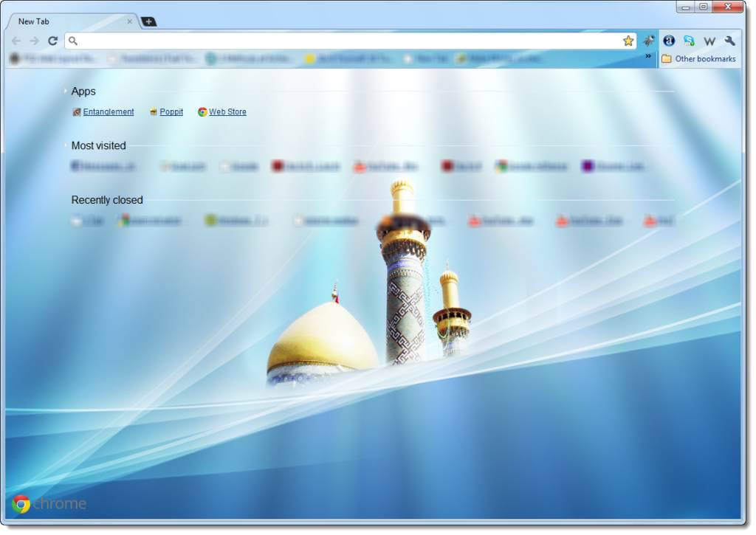Open a new tab with the plus button
Viewport: 756px width, 535px height.
[148, 21]
